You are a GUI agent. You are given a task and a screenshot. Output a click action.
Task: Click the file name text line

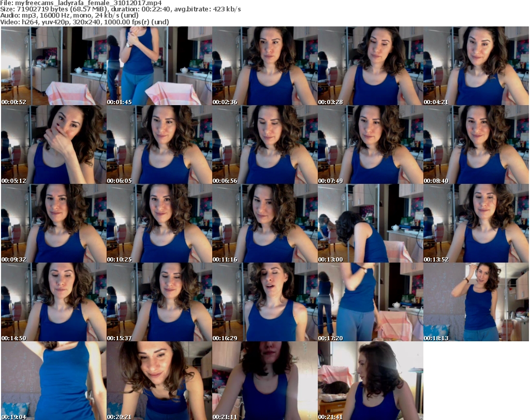pyautogui.click(x=81, y=3)
